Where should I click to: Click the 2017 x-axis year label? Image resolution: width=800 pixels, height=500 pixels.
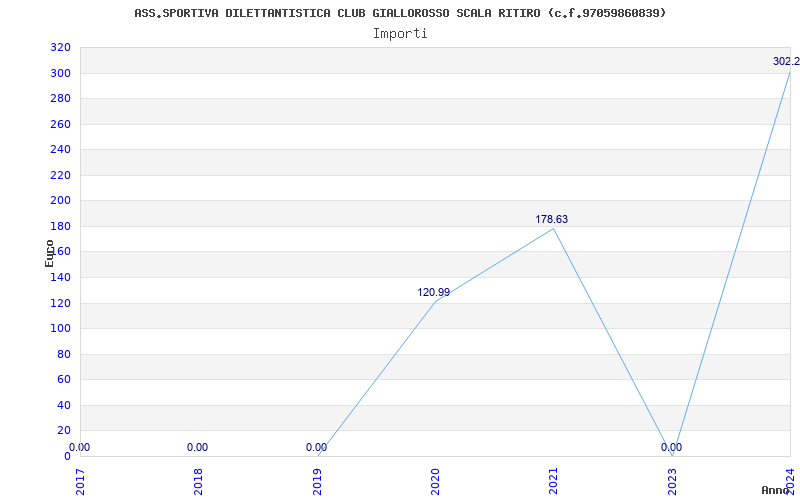[x=80, y=481]
